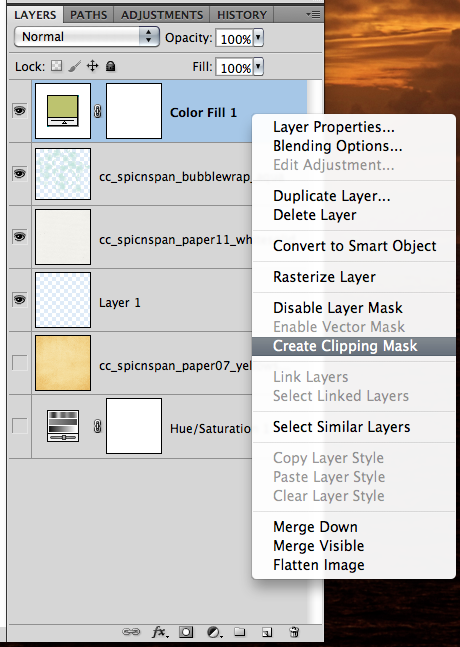Open the Fill percentage dropdown arrow
The image size is (460, 647).
tap(258, 67)
